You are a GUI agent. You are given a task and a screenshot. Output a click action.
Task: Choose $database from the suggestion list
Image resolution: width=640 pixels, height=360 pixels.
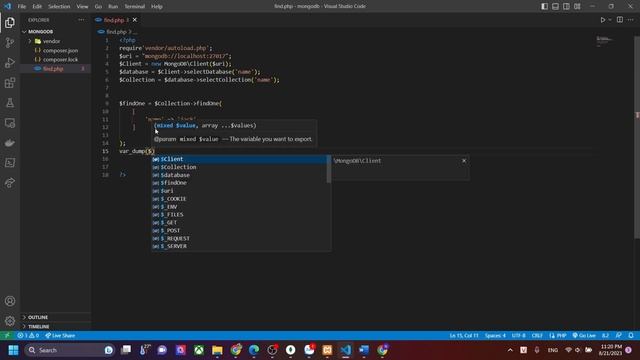[239, 175]
